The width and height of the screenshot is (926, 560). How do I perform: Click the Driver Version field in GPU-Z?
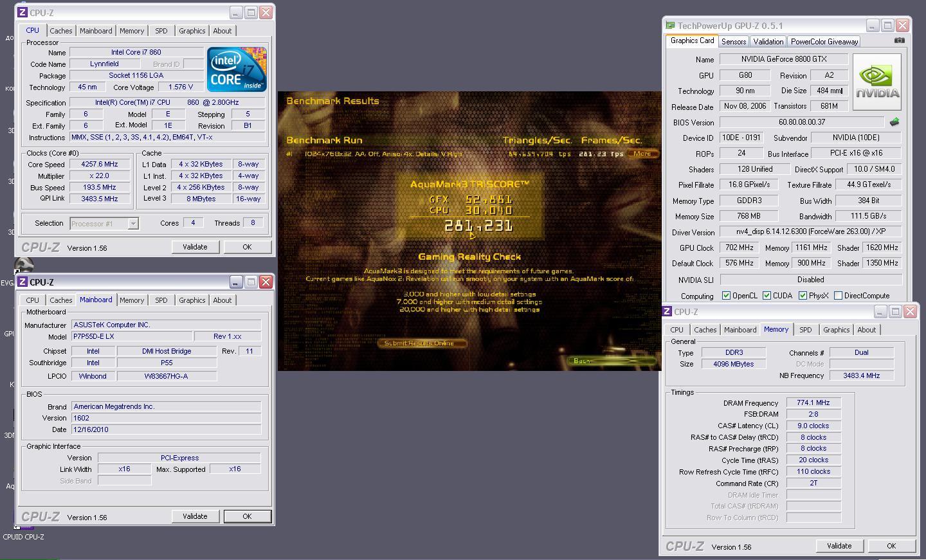tap(810, 231)
